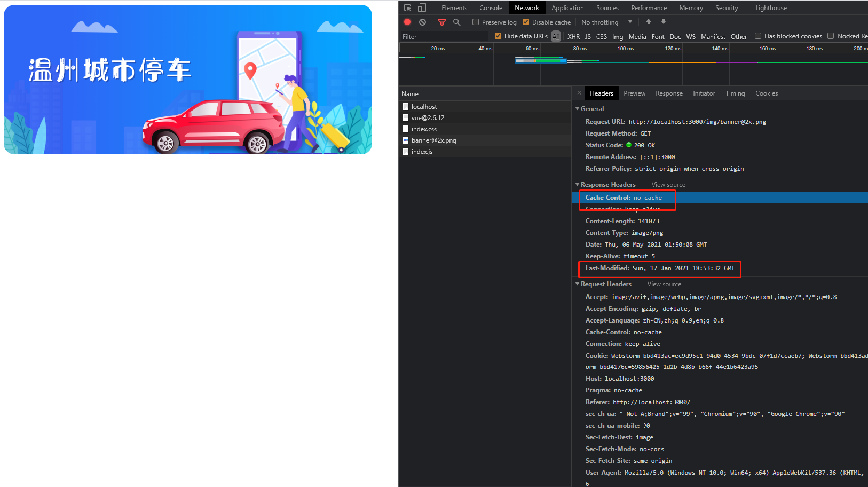Select the index.css request
868x487 pixels.
pyautogui.click(x=424, y=129)
